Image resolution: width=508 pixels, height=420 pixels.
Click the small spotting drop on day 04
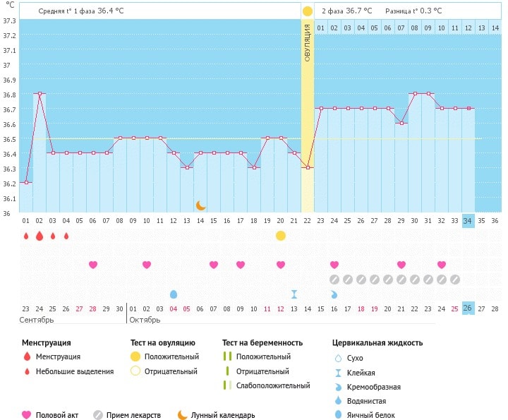click(x=66, y=236)
